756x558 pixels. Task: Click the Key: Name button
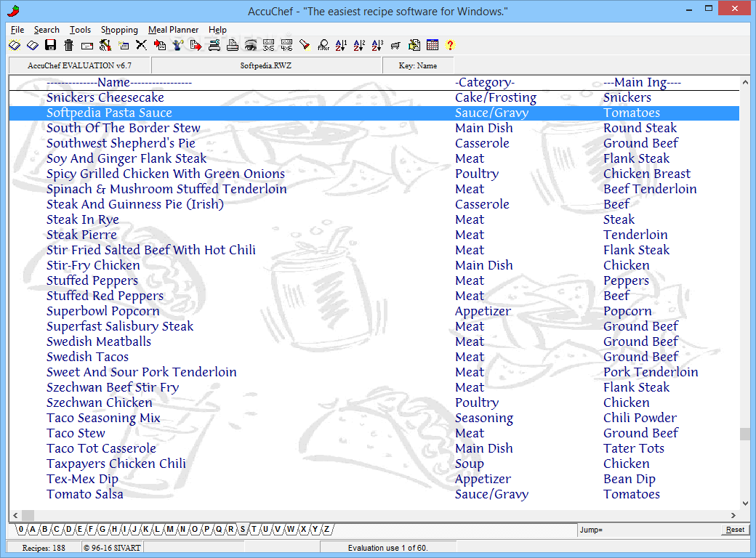[418, 65]
